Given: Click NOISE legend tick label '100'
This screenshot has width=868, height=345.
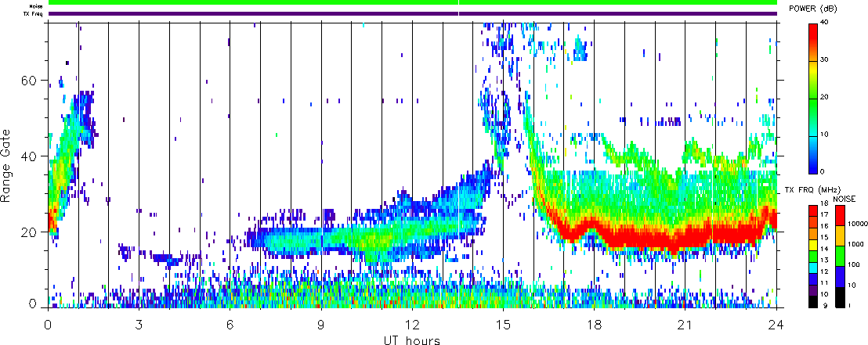Looking at the screenshot, I should (x=852, y=265).
